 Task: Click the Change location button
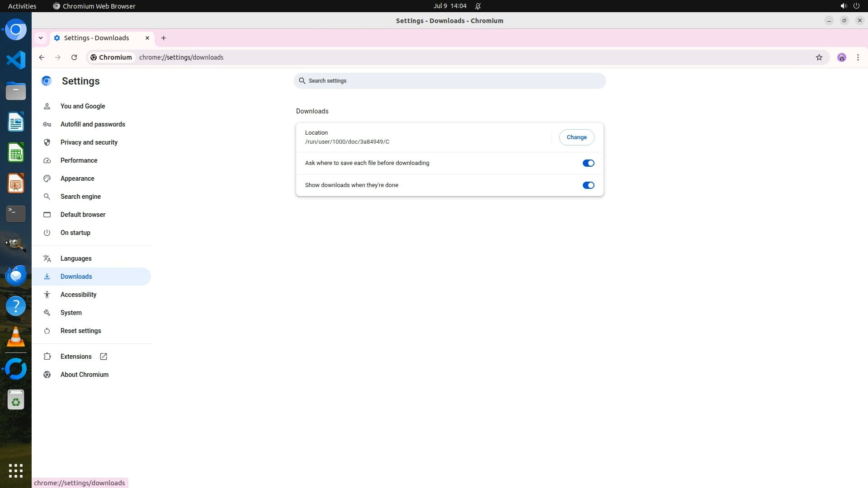(x=576, y=137)
